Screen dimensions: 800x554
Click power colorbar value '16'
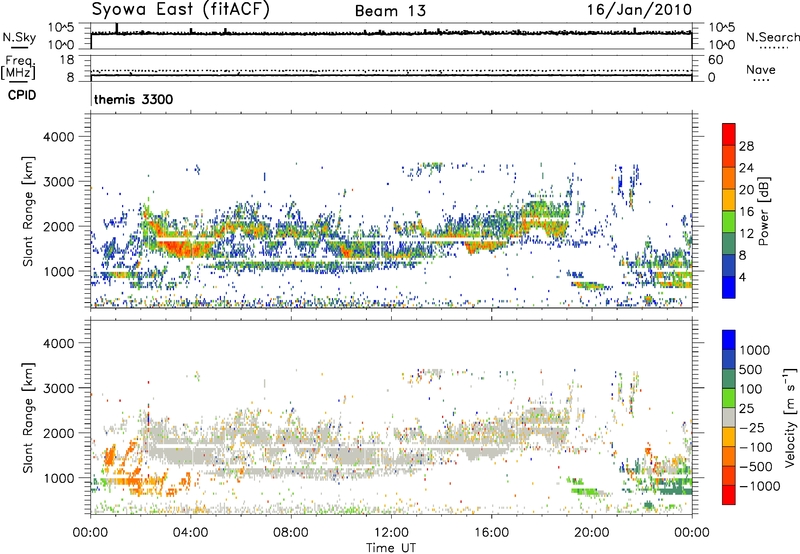(746, 212)
